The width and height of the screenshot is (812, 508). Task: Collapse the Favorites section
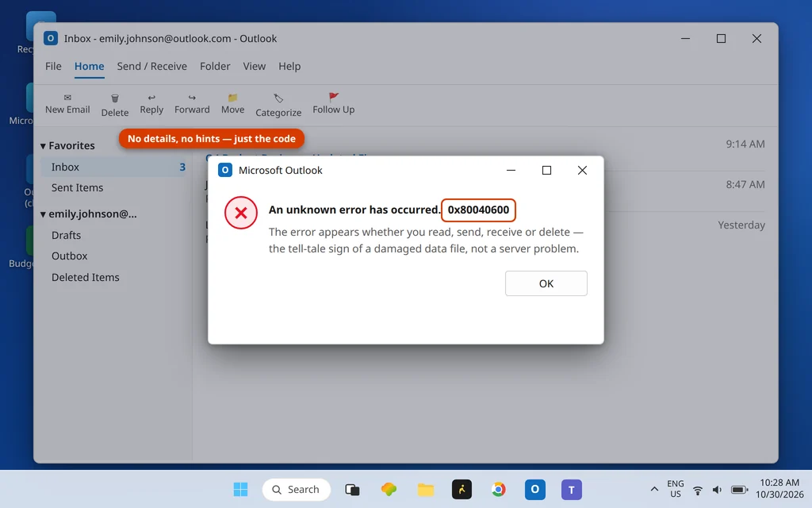(43, 146)
